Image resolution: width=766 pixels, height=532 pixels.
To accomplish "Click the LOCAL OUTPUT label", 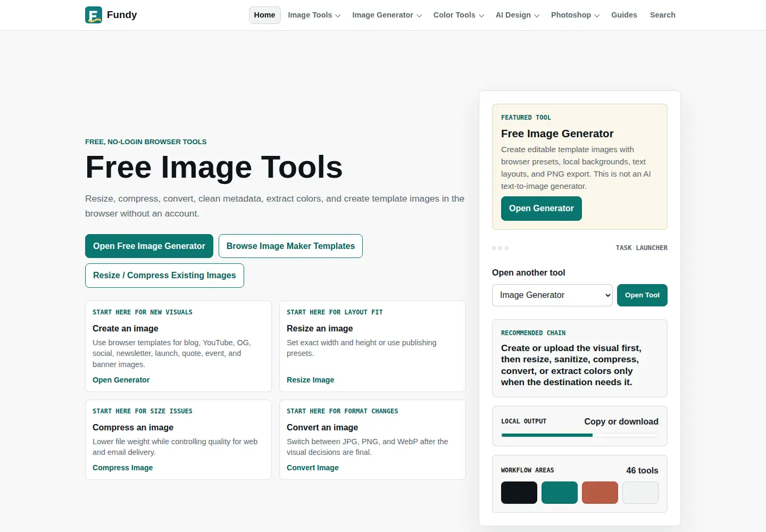I will [523, 421].
